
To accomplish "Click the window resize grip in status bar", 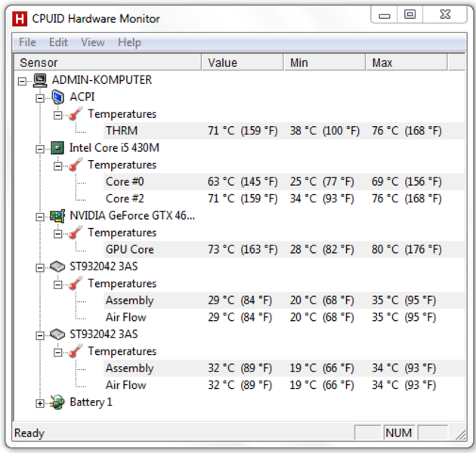I will click(461, 434).
